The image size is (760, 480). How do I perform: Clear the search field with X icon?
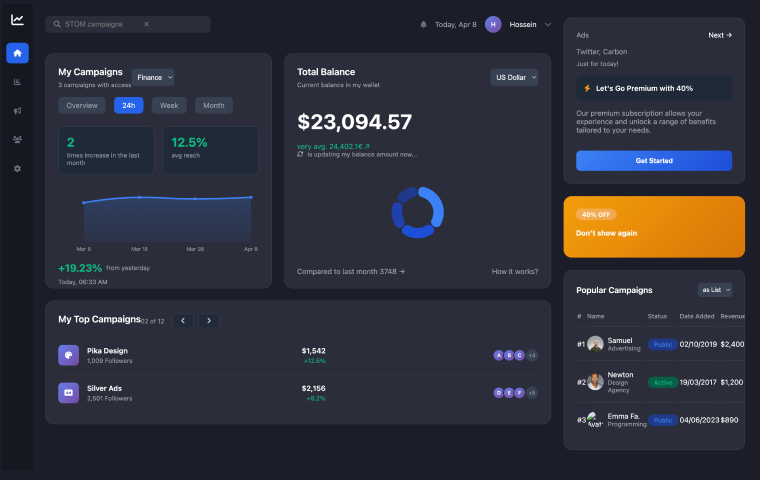click(146, 24)
